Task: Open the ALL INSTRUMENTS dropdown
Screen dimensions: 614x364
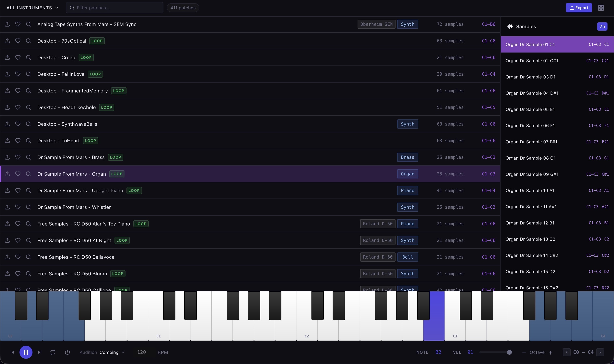Action: (x=32, y=8)
